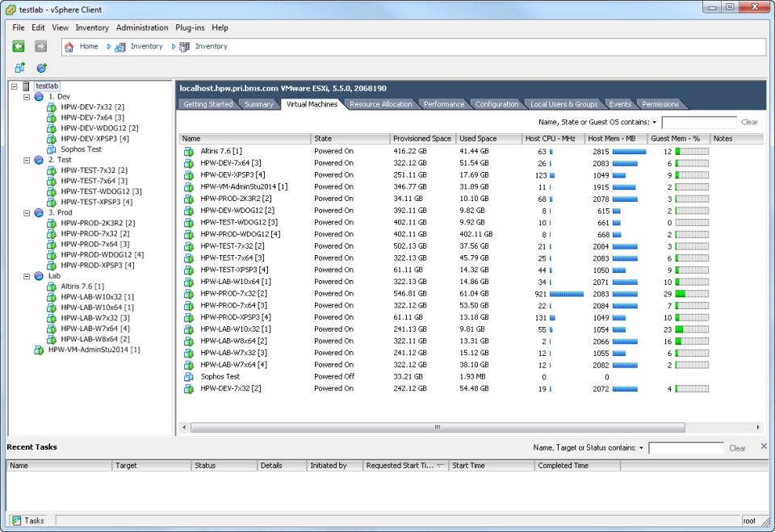Click powered-off Sophos Test icon in tree
The image size is (775, 532).
52,149
